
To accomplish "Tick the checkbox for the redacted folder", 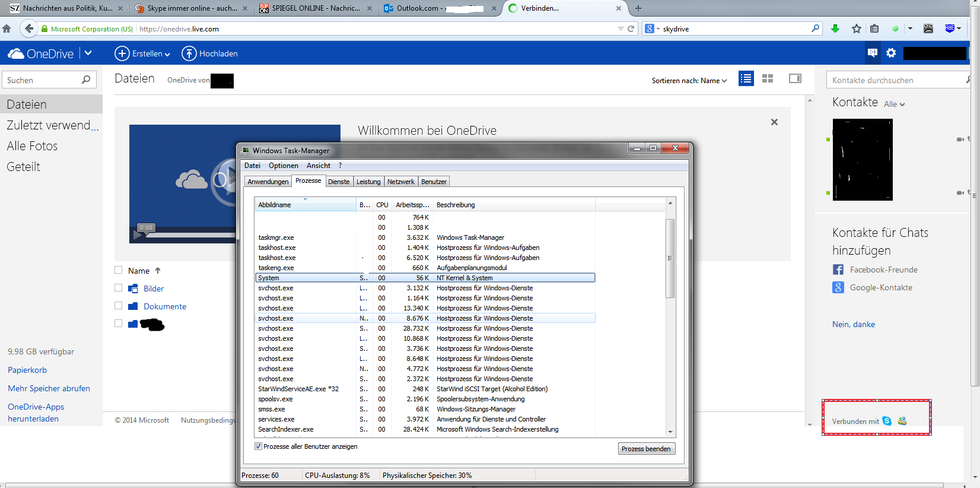I will point(118,324).
